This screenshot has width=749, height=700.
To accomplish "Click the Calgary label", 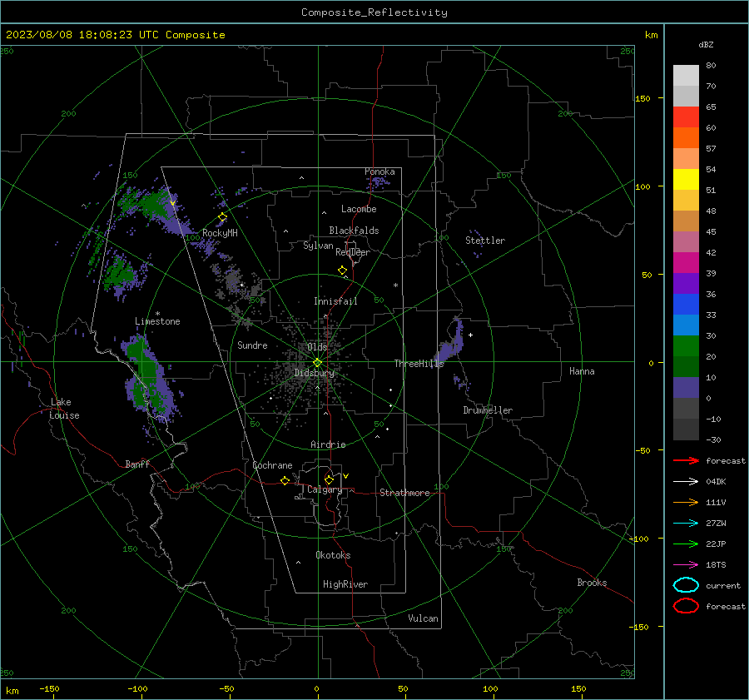I will click(x=325, y=489).
